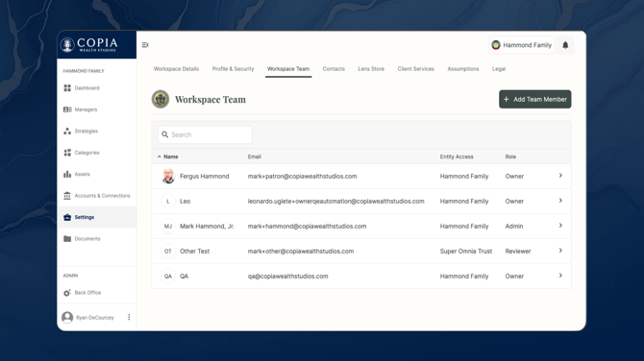Screen dimensions: 644x361
Task: Click email qa@copiawealthstudios.com
Action: coord(288,277)
